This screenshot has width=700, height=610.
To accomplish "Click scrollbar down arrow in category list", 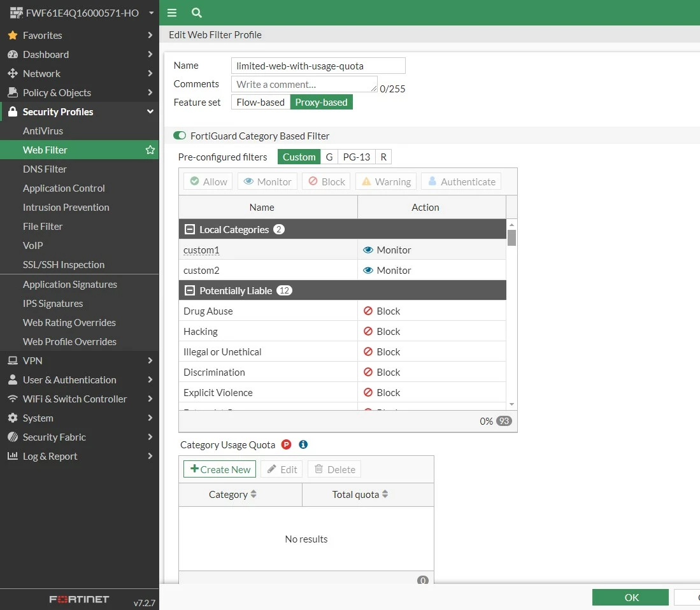I will coord(511,404).
